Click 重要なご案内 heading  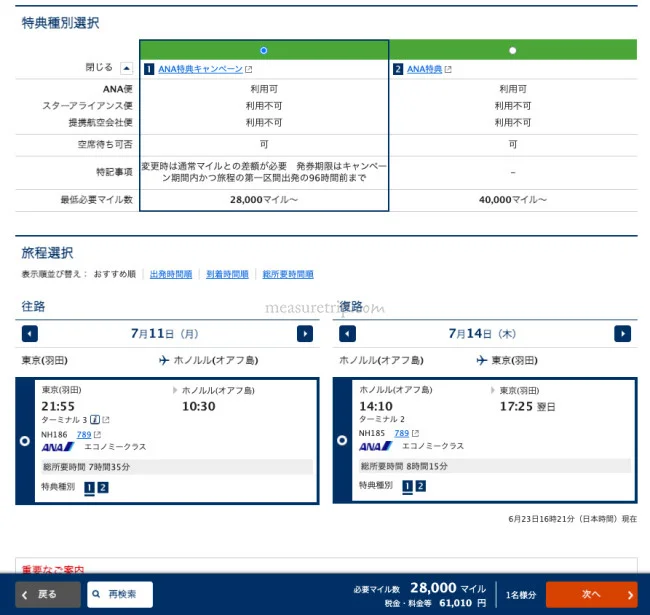click(x=53, y=570)
